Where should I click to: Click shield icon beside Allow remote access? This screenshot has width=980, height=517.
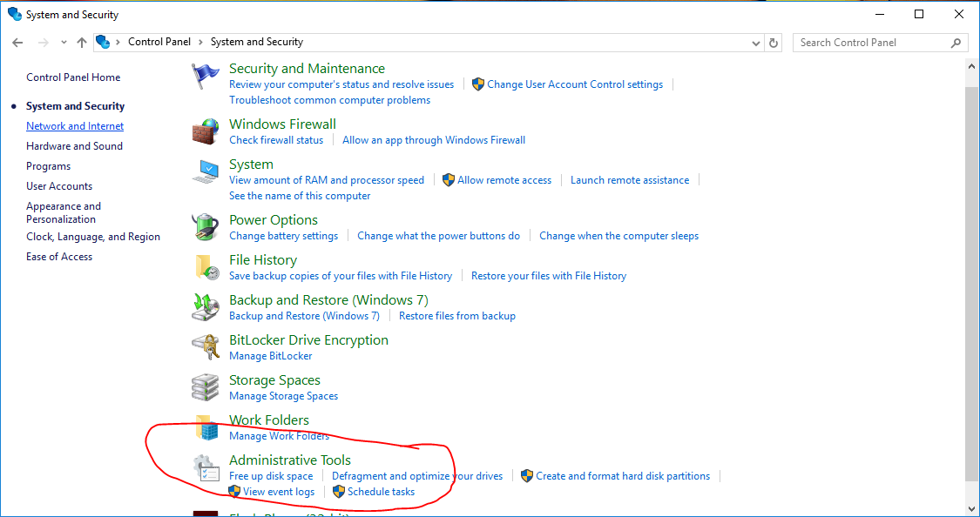pos(448,180)
